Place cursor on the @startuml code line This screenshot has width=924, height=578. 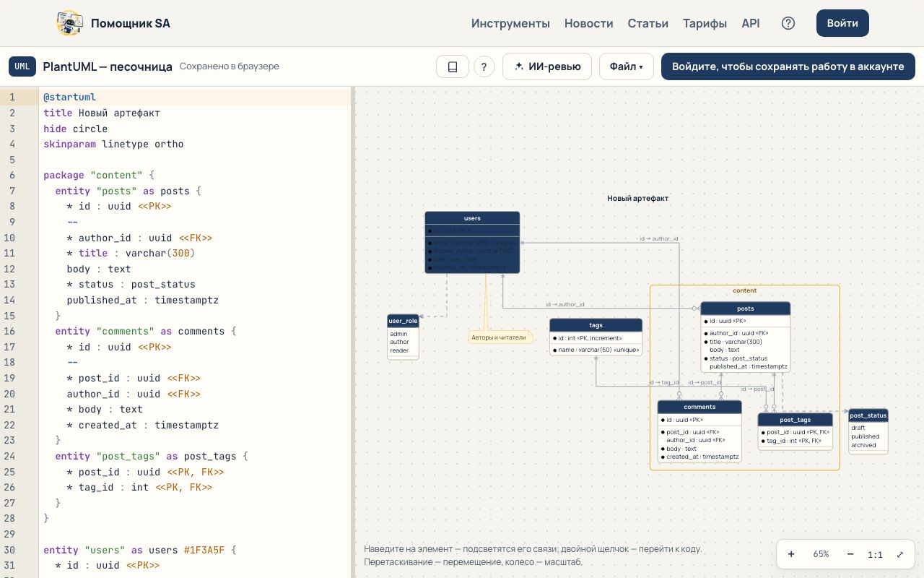196,97
